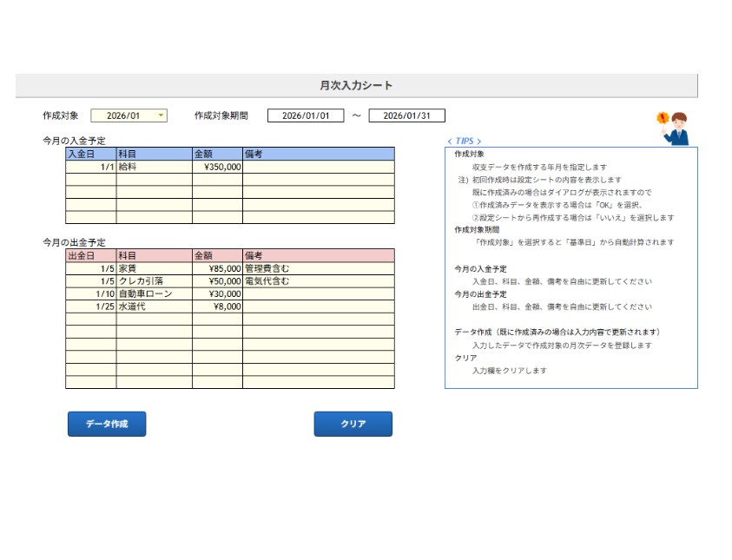732x560 pixels.
Task: Select the 水道代 subject cell
Action: coord(154,306)
